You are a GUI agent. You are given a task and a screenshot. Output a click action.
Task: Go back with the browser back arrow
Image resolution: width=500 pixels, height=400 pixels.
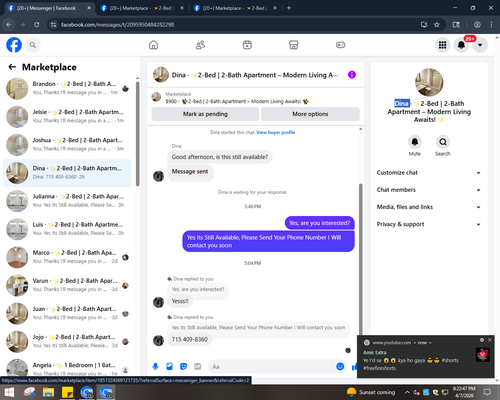click(9, 25)
